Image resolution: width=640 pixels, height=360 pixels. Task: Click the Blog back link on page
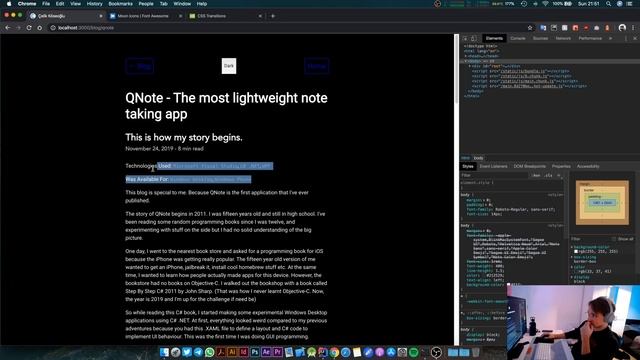pos(140,66)
